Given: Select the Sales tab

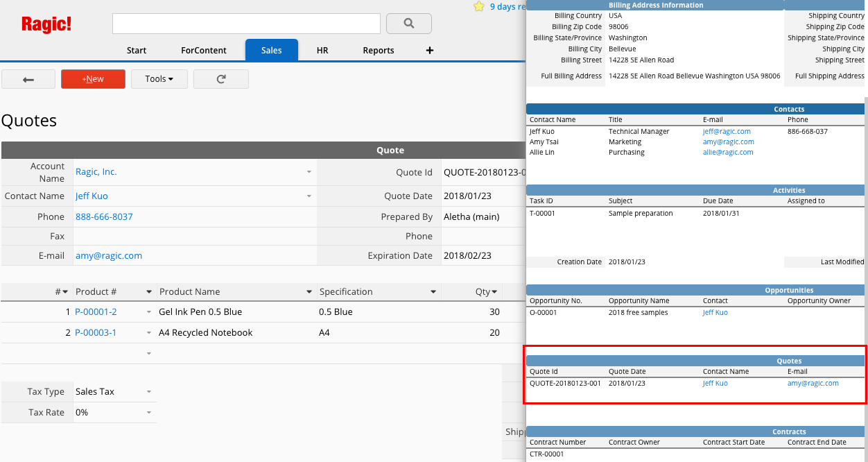Looking at the screenshot, I should [272, 50].
